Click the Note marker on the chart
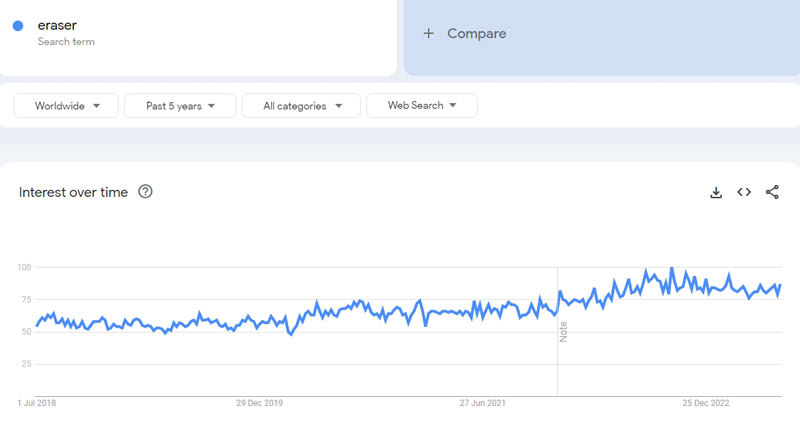 pyautogui.click(x=563, y=331)
